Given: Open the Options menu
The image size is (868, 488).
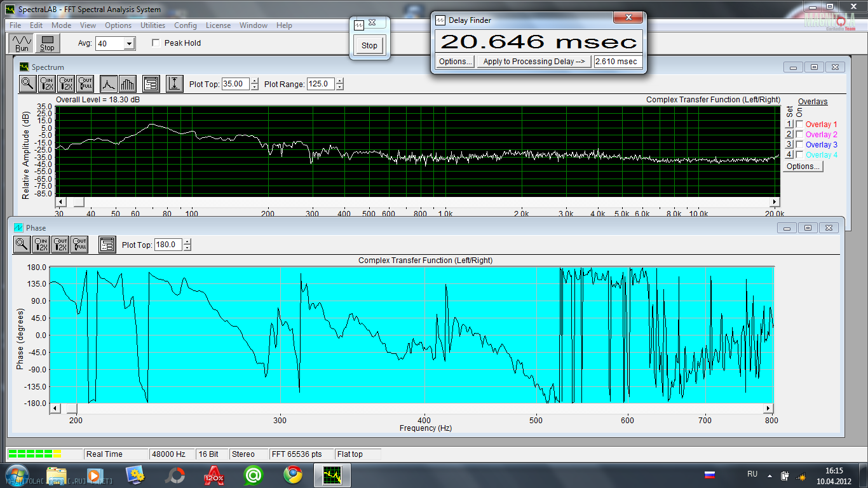Looking at the screenshot, I should point(118,25).
